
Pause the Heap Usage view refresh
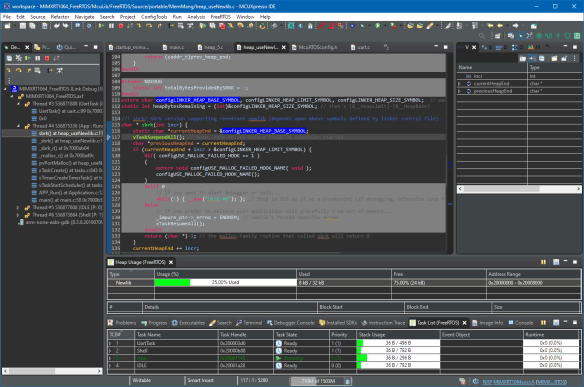click(x=543, y=262)
